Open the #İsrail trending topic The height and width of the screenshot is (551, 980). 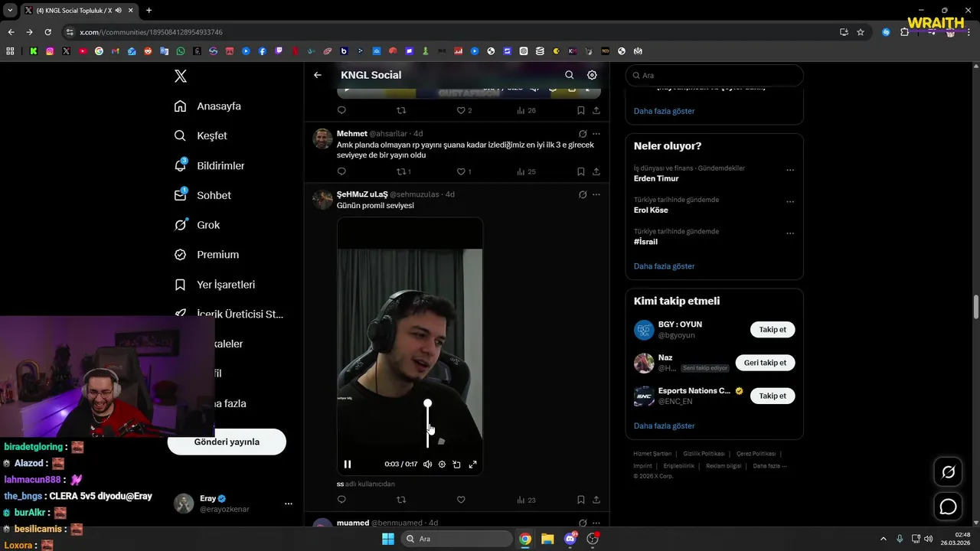click(645, 242)
